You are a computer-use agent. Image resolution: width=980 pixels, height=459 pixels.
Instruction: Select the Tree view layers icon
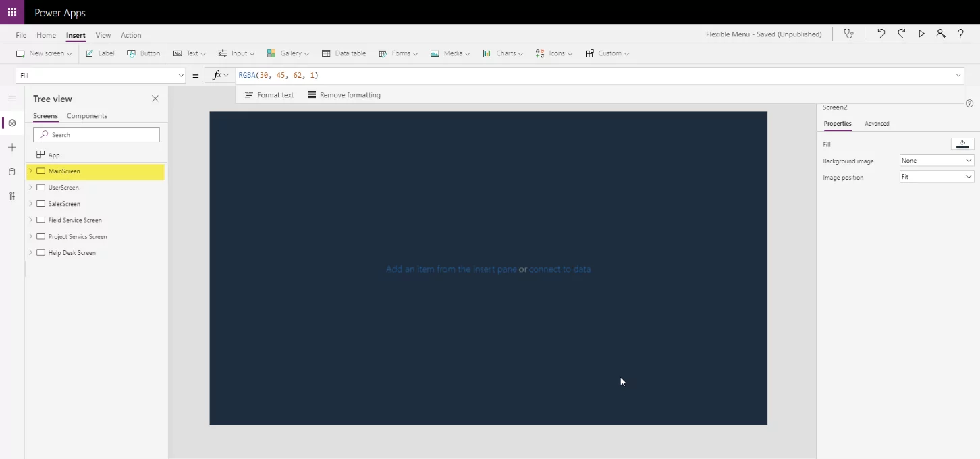pyautogui.click(x=12, y=123)
